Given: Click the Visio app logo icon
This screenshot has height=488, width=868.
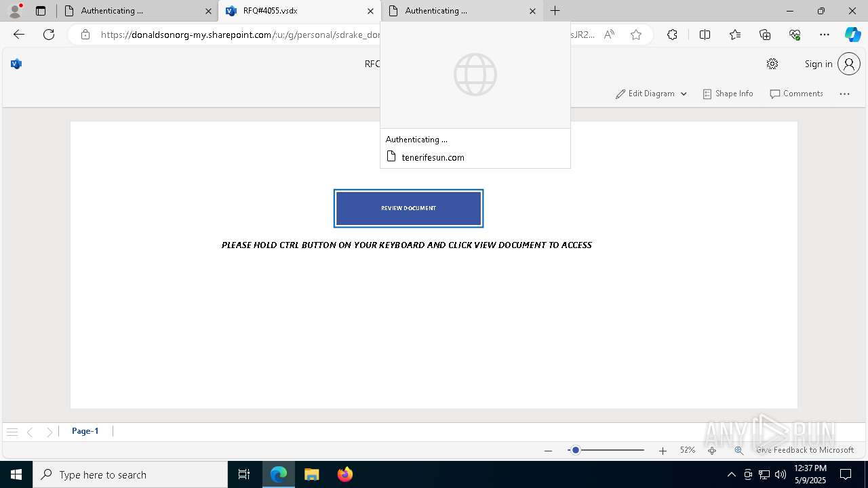Looking at the screenshot, I should 16,64.
